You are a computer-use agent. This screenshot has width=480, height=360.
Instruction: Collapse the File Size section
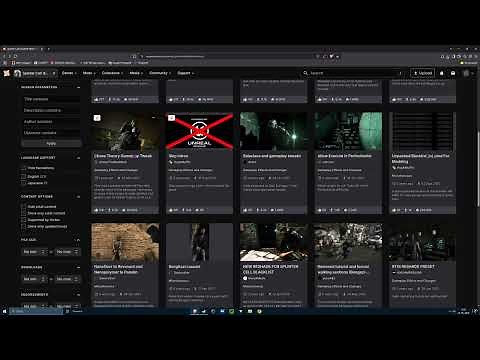pos(78,240)
